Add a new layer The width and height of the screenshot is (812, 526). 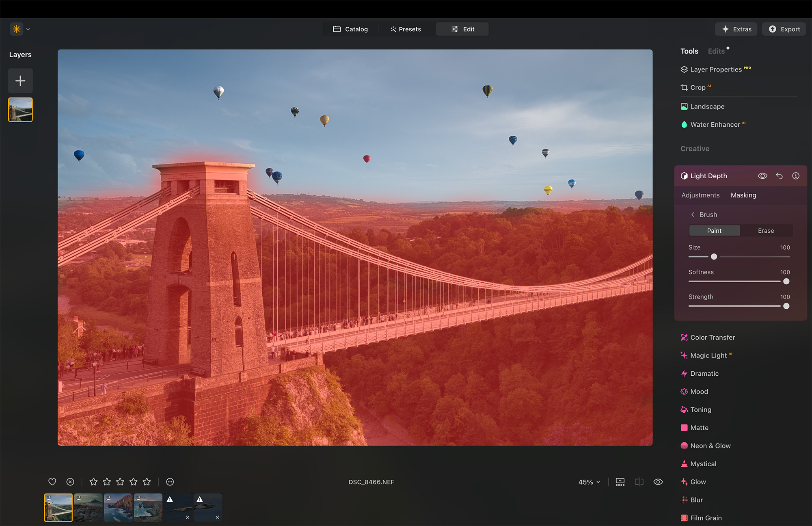point(19,80)
